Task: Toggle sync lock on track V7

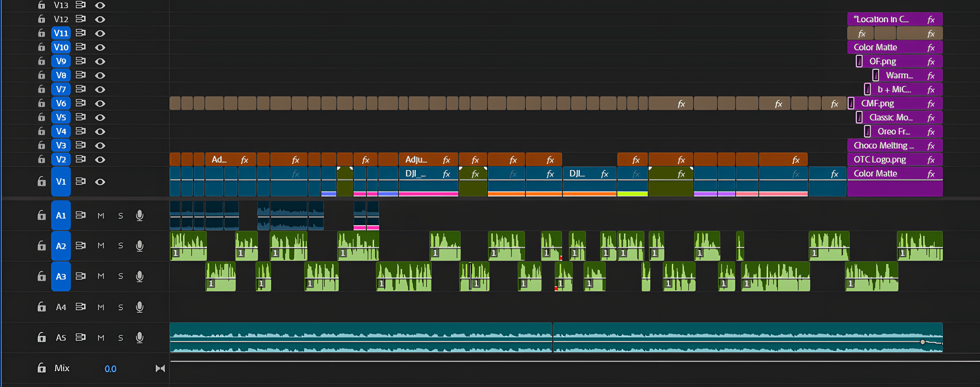Action: coord(80,89)
